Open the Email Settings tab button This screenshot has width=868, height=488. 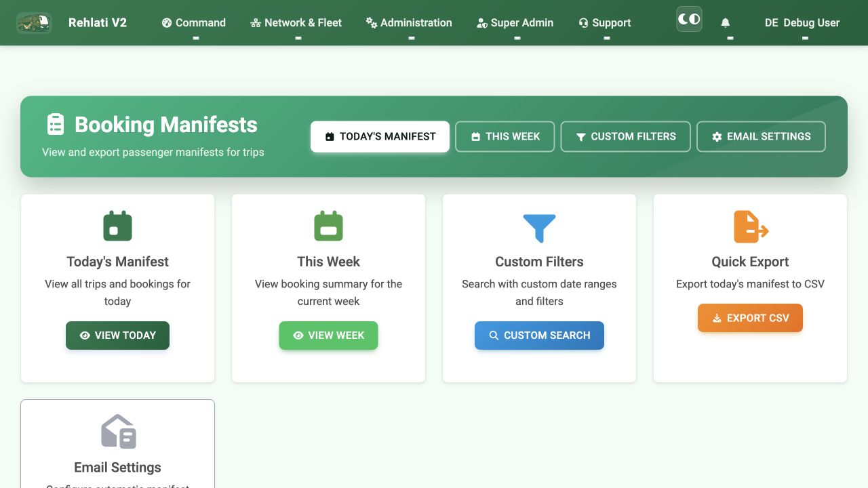pos(761,136)
